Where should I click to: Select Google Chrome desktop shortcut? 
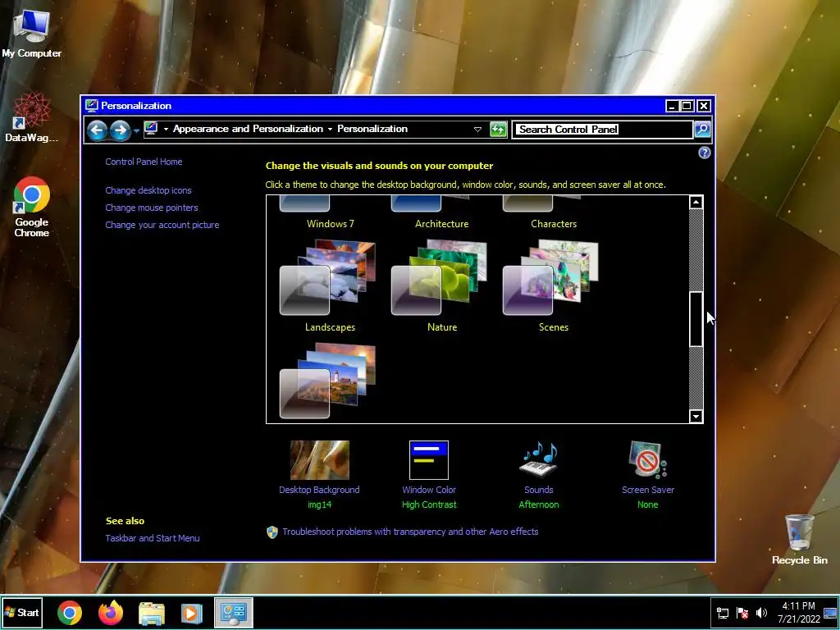click(x=32, y=207)
